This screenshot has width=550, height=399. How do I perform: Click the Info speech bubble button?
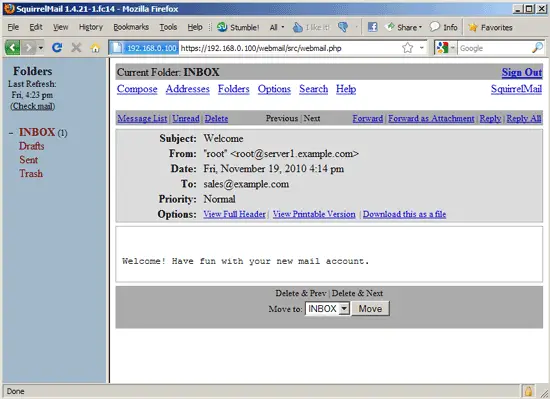point(444,27)
